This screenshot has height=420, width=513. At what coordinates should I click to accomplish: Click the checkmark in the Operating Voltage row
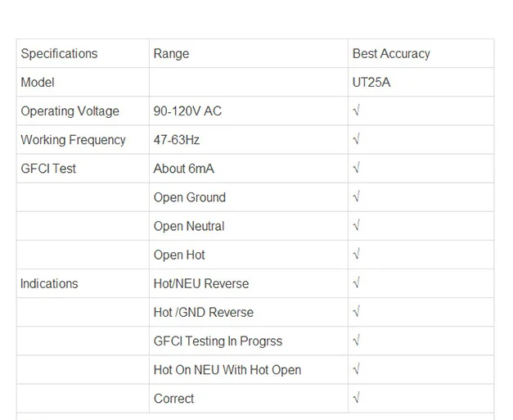pos(357,111)
